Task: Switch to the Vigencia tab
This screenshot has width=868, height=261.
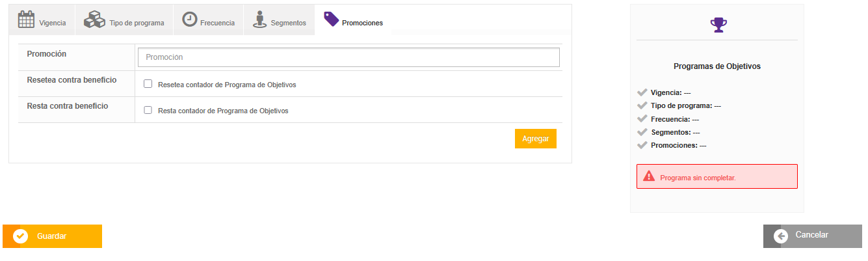Action: (x=52, y=23)
